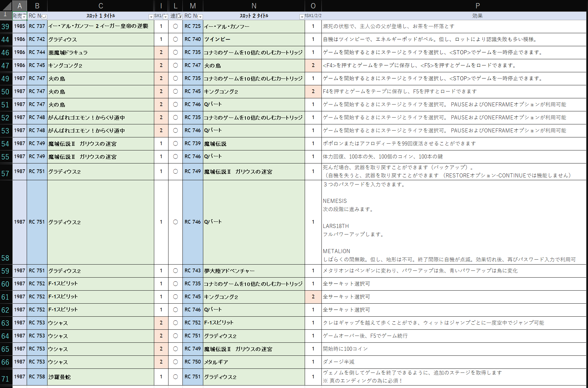Click effect 'ダメージ半減'

pos(454,362)
